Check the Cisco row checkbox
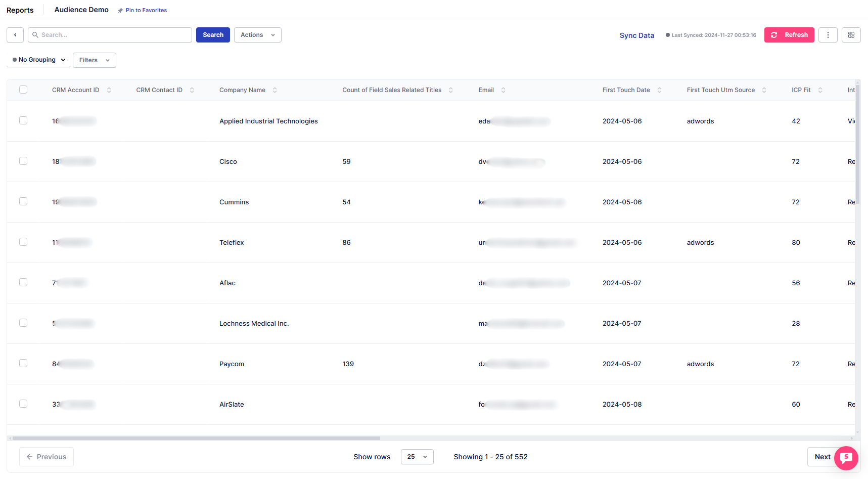This screenshot has height=479, width=868. point(23,161)
